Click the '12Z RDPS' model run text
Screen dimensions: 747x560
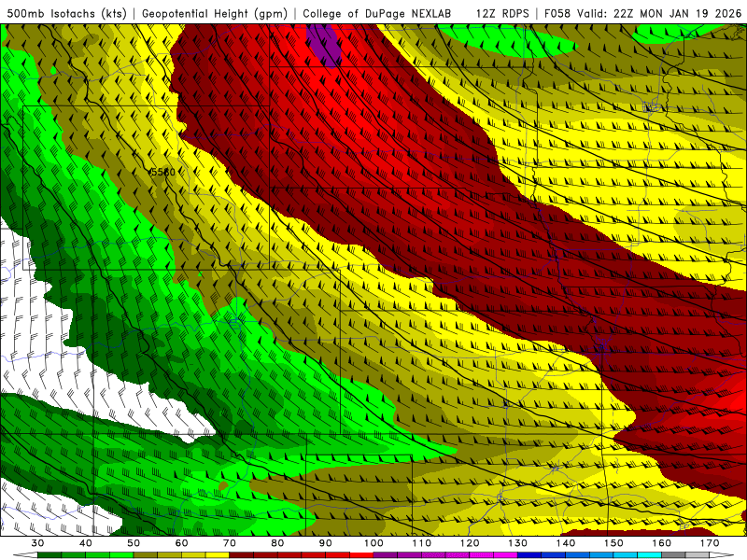[x=502, y=13]
